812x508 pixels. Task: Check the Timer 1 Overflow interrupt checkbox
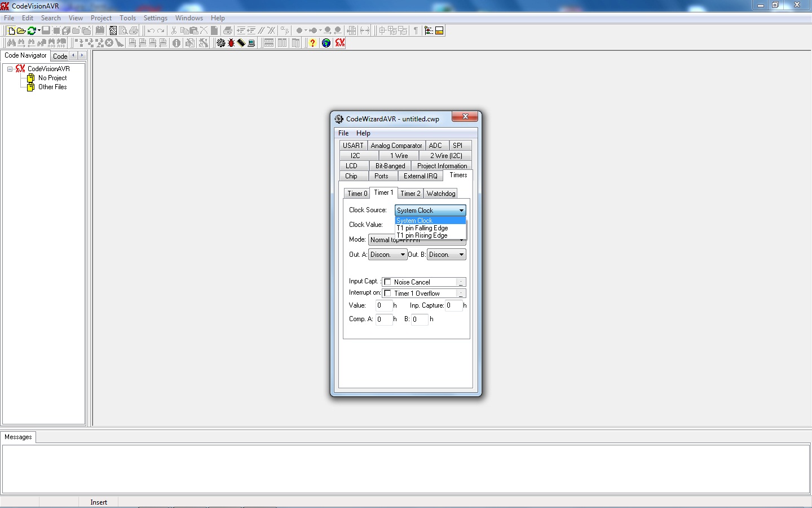click(388, 294)
